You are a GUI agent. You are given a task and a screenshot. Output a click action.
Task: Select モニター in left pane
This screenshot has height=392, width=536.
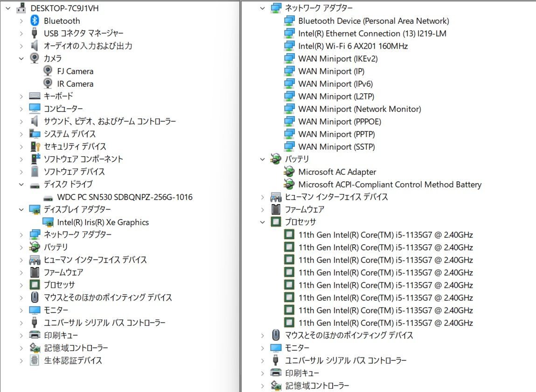point(56,310)
